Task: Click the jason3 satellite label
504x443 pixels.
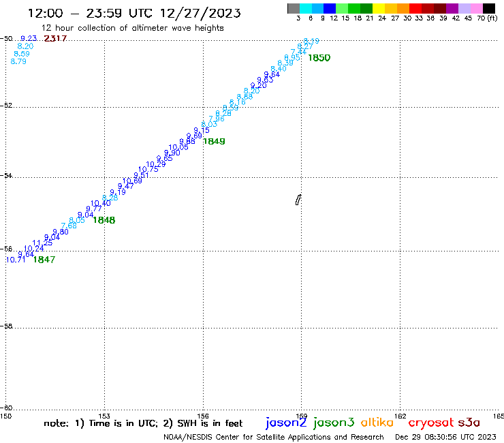Action: point(334,423)
